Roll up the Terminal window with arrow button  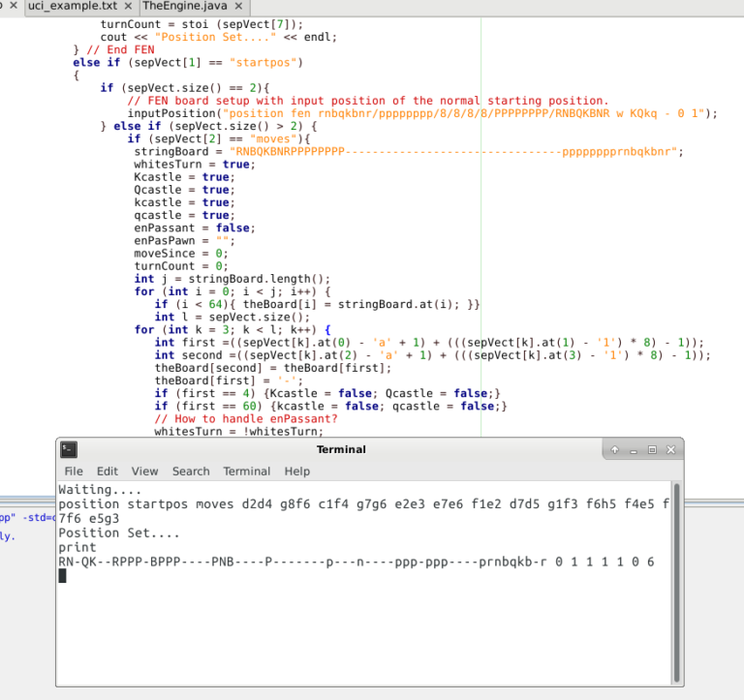[614, 450]
